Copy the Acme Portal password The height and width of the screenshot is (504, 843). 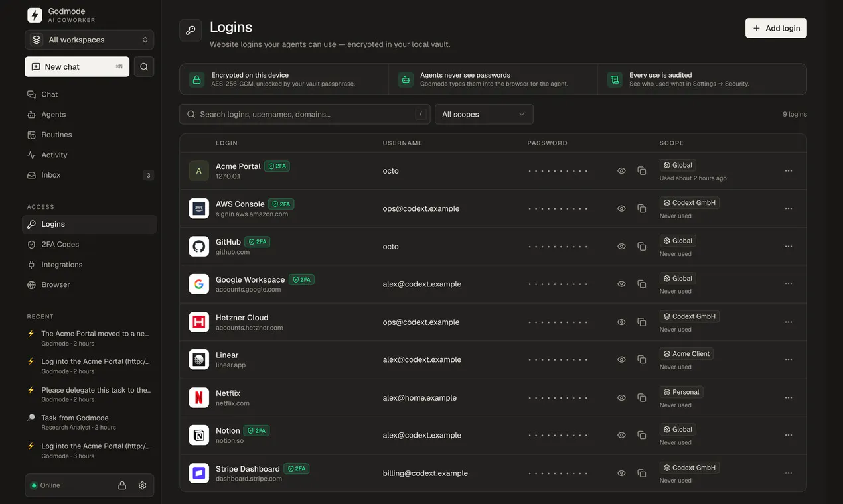pos(642,171)
